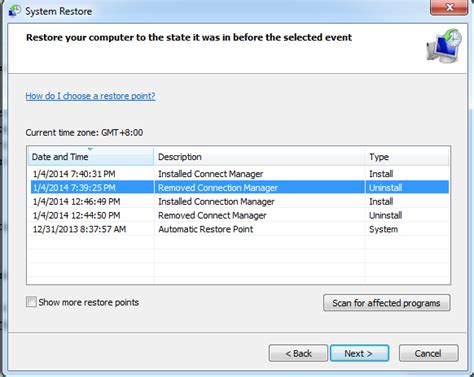Image resolution: width=474 pixels, height=377 pixels.
Task: Select Installed Connection Manager restore point
Action: pos(238,201)
